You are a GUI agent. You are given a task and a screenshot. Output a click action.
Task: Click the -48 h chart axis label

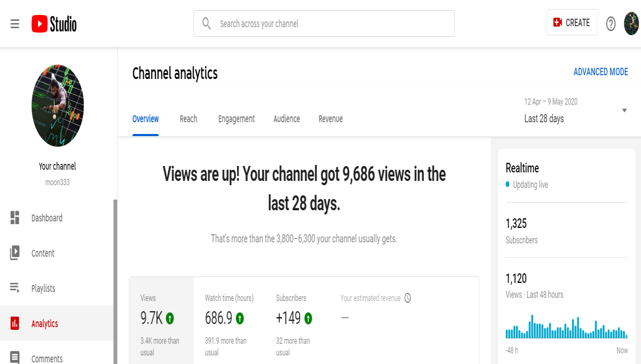(x=512, y=350)
